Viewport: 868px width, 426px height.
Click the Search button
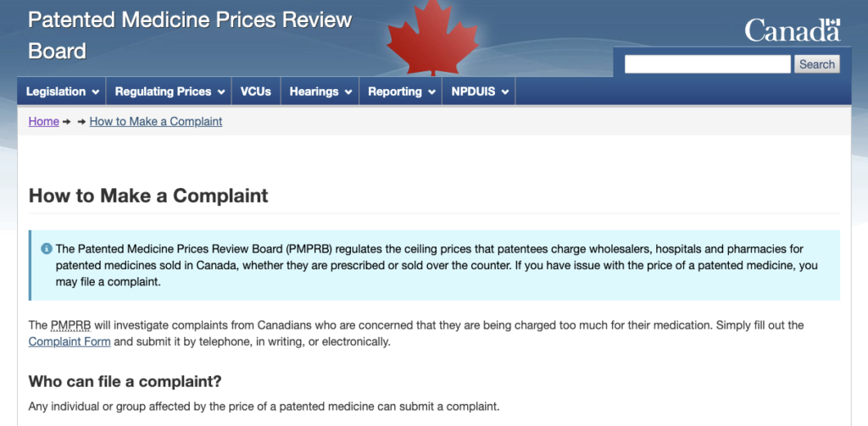pos(816,64)
